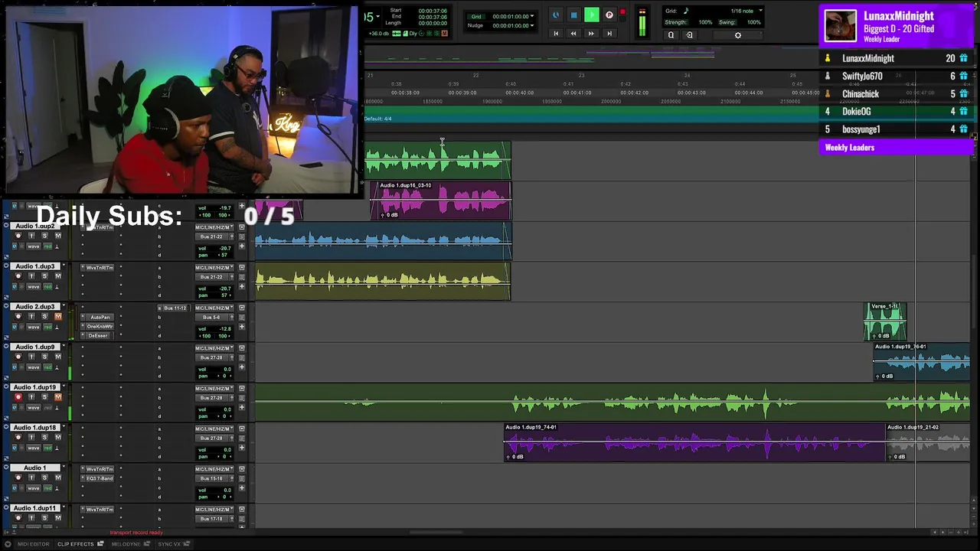
Task: Click LunaxxMidnight in the weekly leaders list
Action: pyautogui.click(x=868, y=58)
